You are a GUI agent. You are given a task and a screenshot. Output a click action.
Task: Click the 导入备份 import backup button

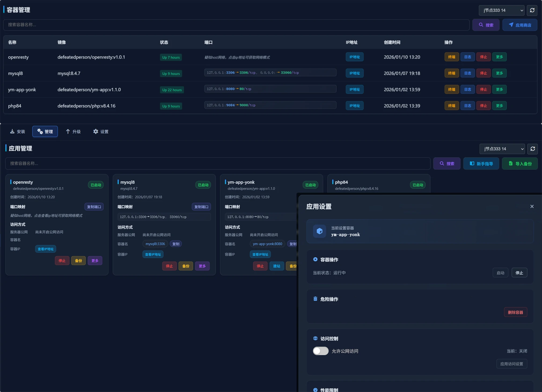coord(519,163)
